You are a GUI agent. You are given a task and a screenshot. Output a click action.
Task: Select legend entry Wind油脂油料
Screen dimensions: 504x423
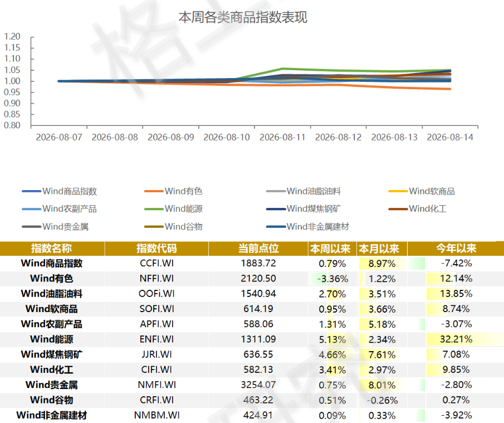point(304,191)
